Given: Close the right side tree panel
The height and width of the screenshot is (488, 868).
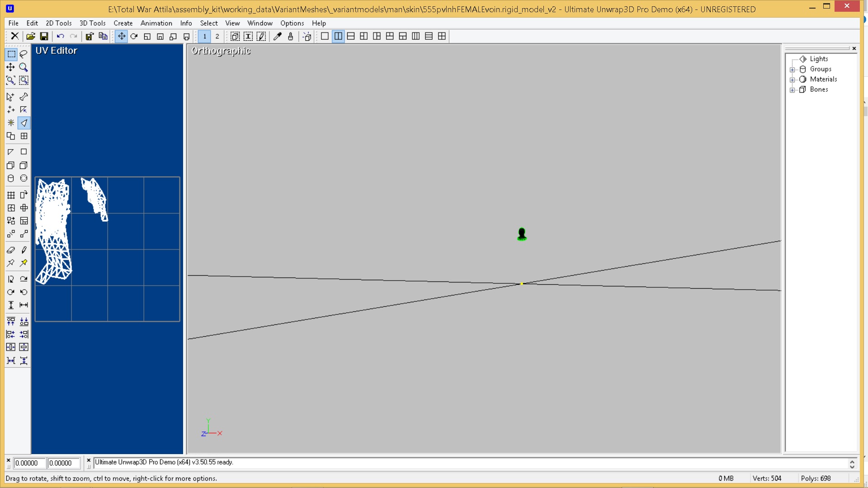Looking at the screenshot, I should click(x=854, y=48).
